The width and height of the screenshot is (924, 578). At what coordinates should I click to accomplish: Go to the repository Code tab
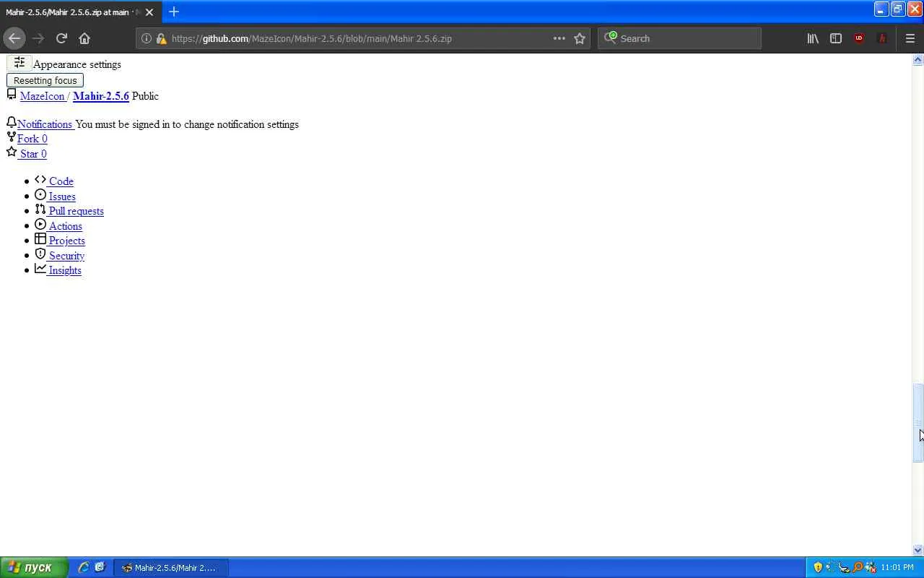61,181
